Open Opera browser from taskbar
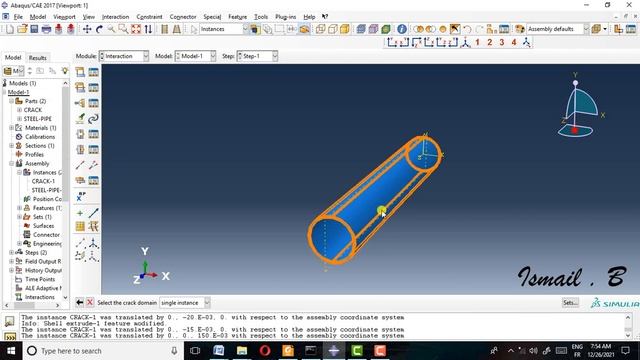Screen dimensions: 640x360 click(x=264, y=351)
